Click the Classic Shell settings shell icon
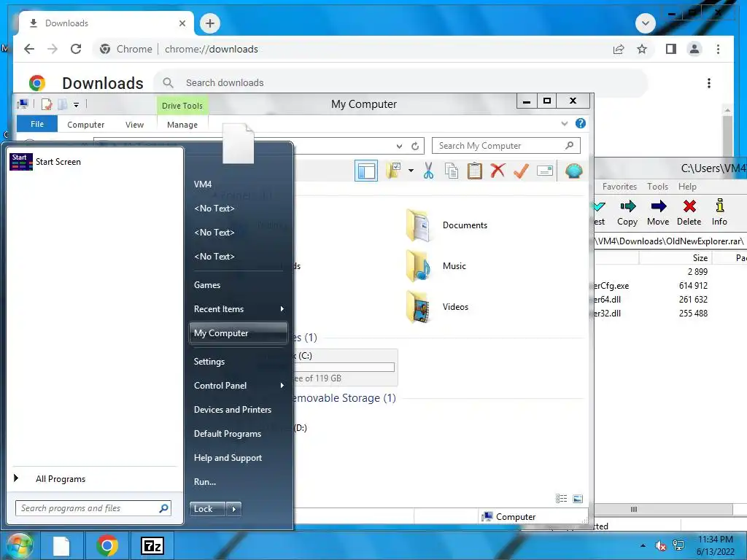Image resolution: width=747 pixels, height=560 pixels. point(573,171)
